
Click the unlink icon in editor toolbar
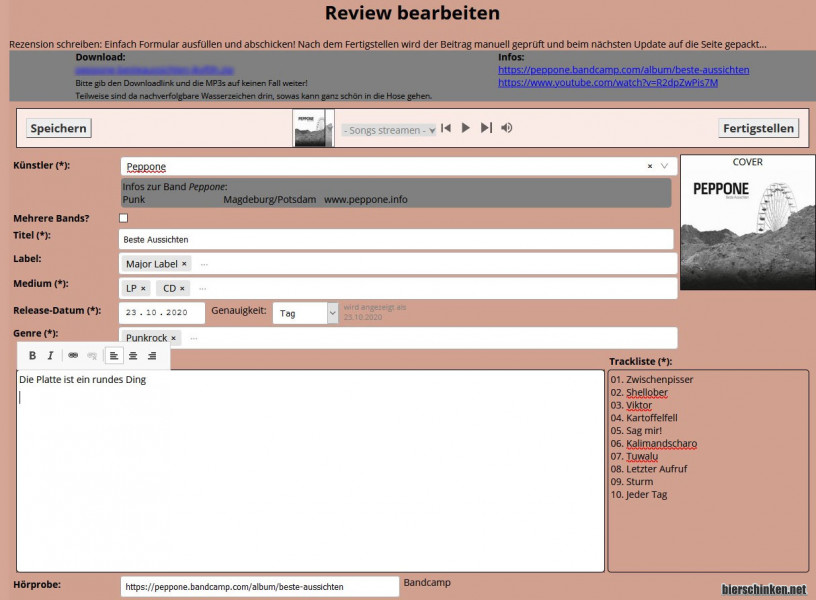92,356
